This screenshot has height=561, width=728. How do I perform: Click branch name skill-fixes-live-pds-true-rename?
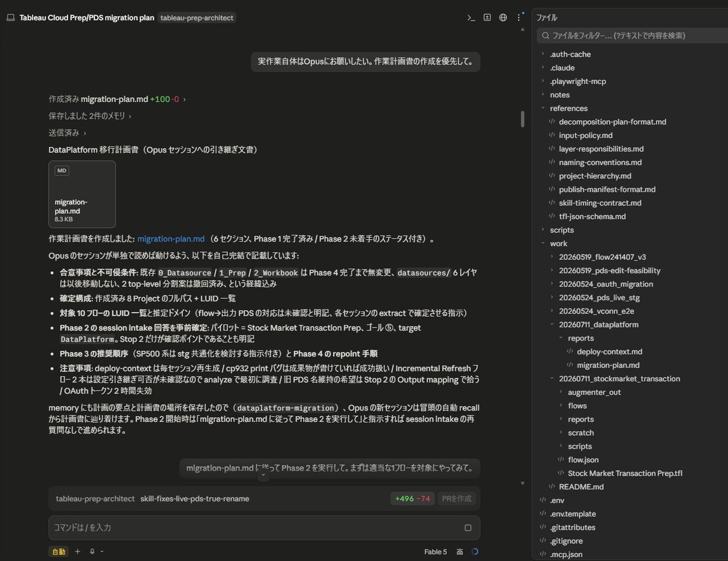click(195, 498)
